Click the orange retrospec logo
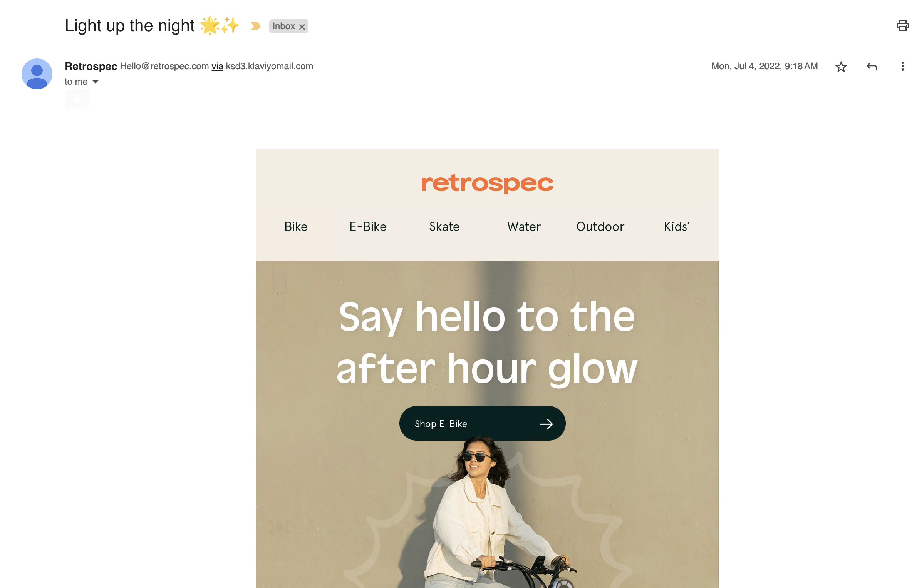The image size is (922, 588). [487, 184]
